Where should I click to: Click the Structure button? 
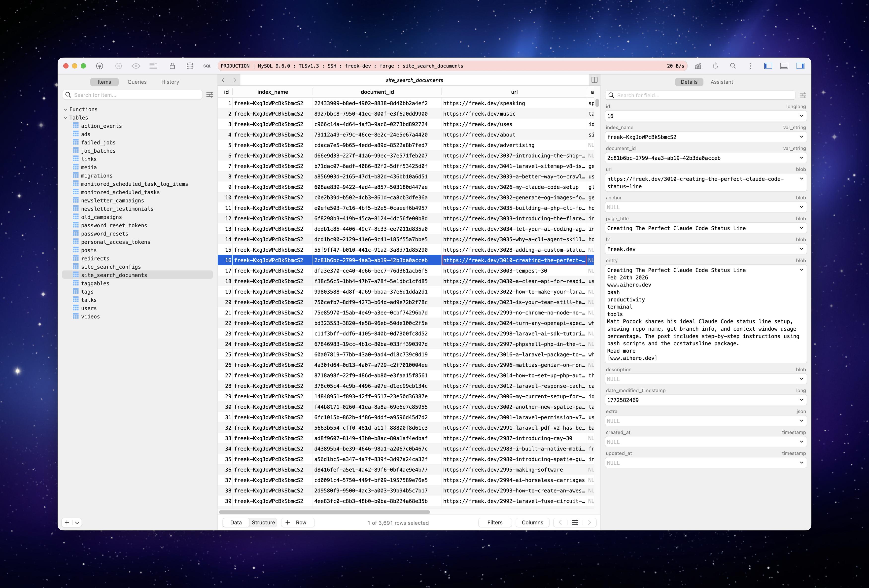[263, 522]
